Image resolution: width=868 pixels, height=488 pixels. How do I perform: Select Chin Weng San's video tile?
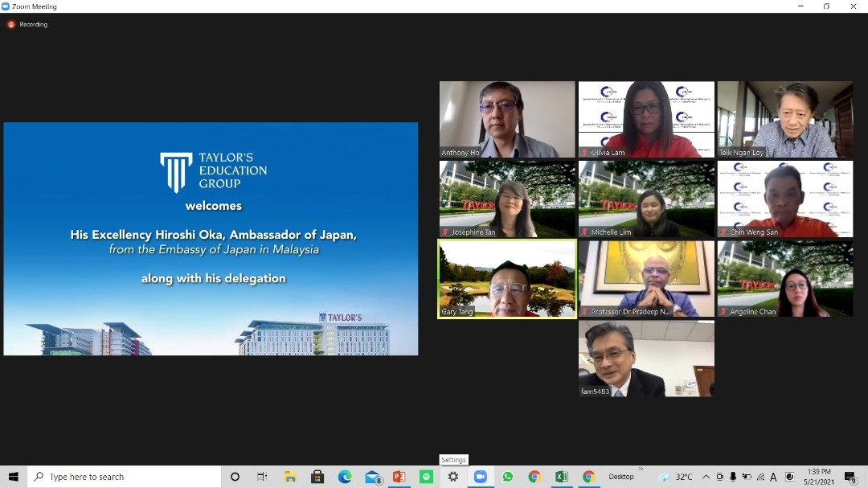(x=785, y=199)
